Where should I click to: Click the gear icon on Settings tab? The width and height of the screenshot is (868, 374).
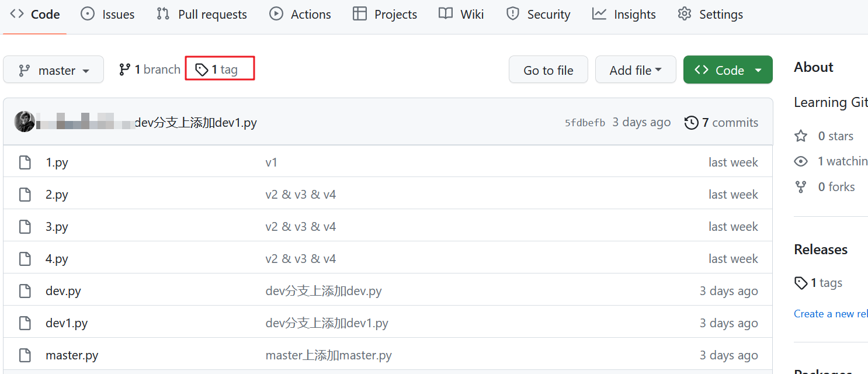click(x=685, y=14)
